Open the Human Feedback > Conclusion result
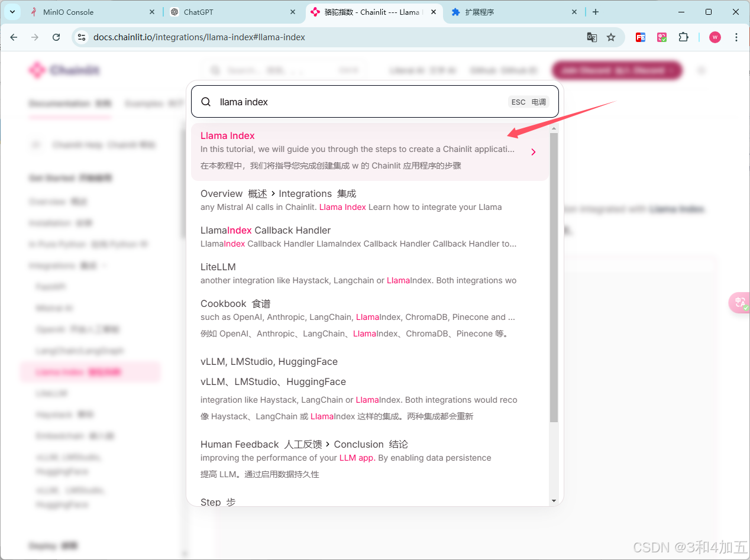Screen dimensions: 750x560 pyautogui.click(x=370, y=459)
